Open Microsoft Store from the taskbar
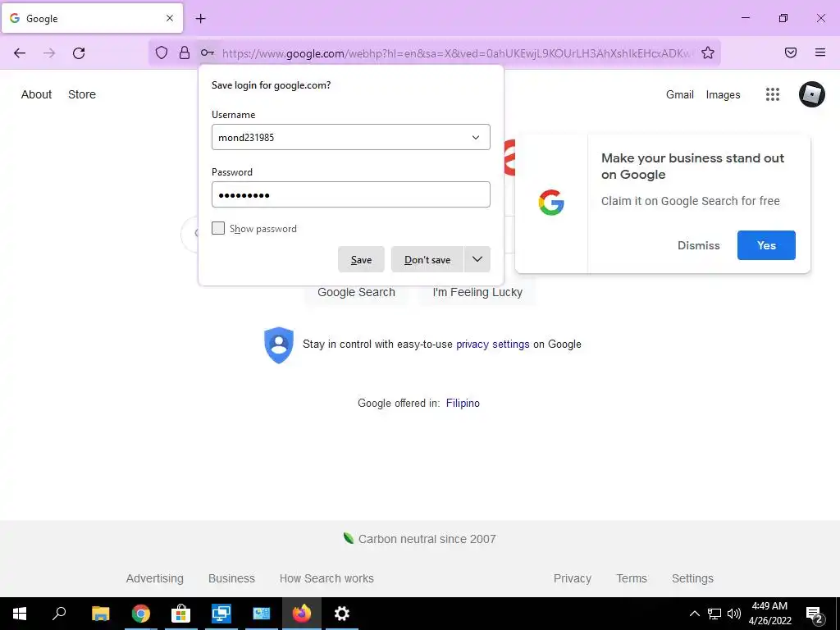Viewport: 840px width, 630px height. 180,614
